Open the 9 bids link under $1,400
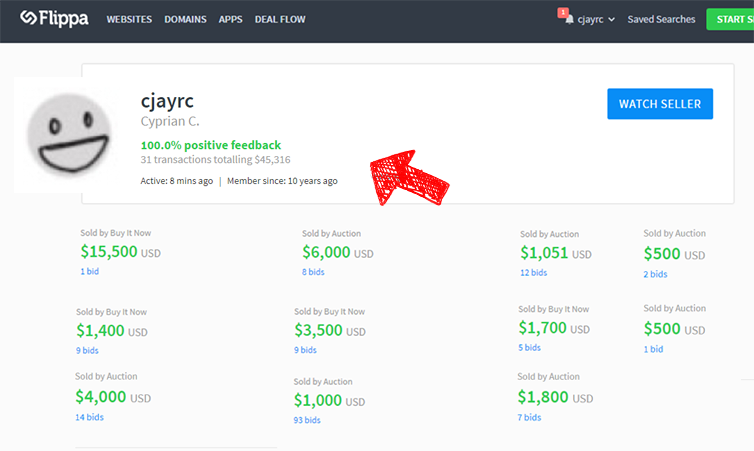The image size is (754, 451). [87, 351]
